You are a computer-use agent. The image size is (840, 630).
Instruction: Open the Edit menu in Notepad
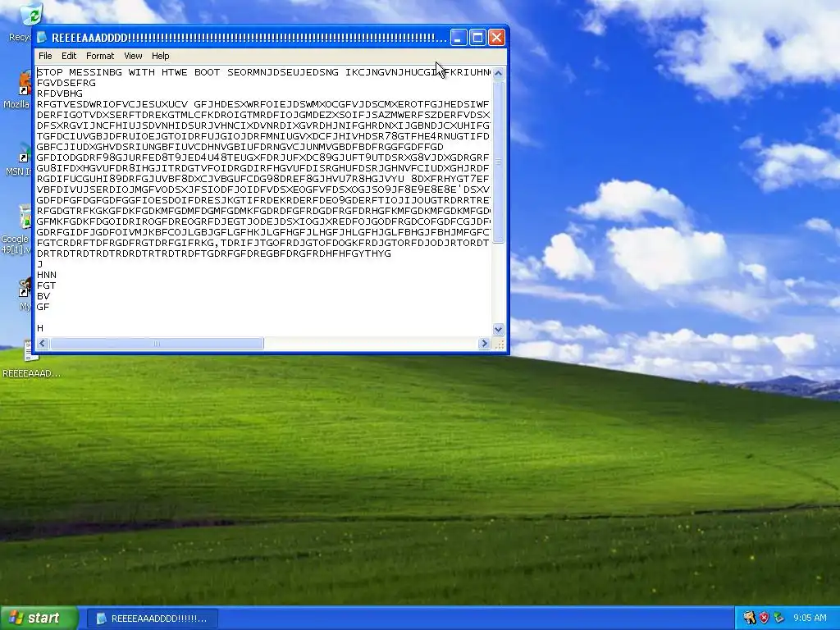pos(69,56)
